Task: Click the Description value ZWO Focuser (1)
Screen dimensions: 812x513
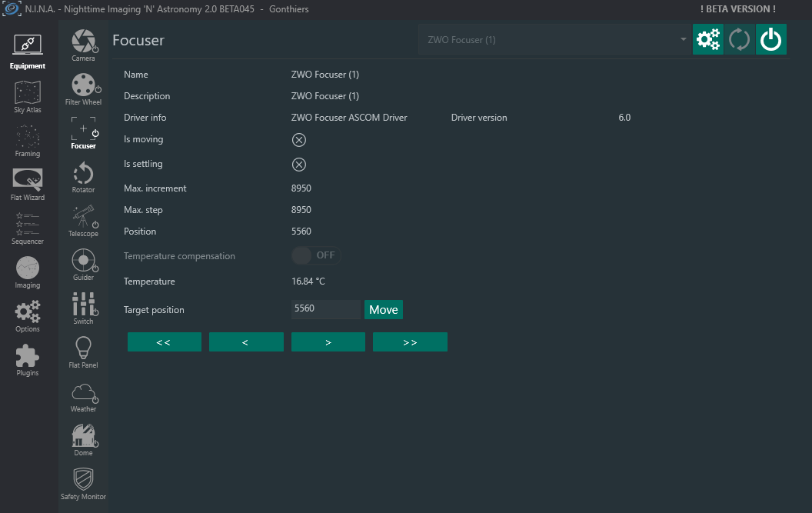Action: tap(325, 96)
